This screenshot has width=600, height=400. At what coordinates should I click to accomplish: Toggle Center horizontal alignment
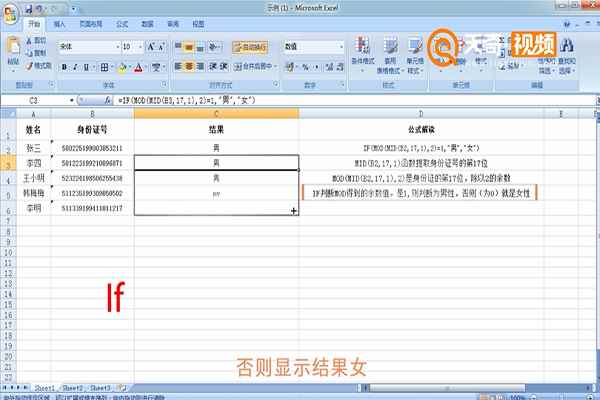(x=189, y=67)
